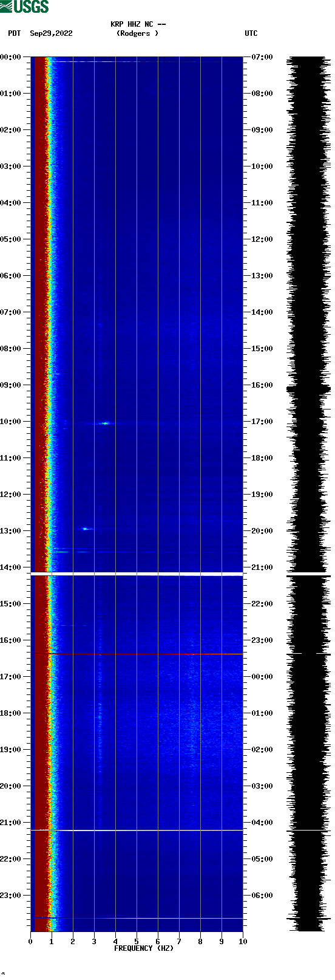Click the 16:00 PDT time label

[10, 640]
